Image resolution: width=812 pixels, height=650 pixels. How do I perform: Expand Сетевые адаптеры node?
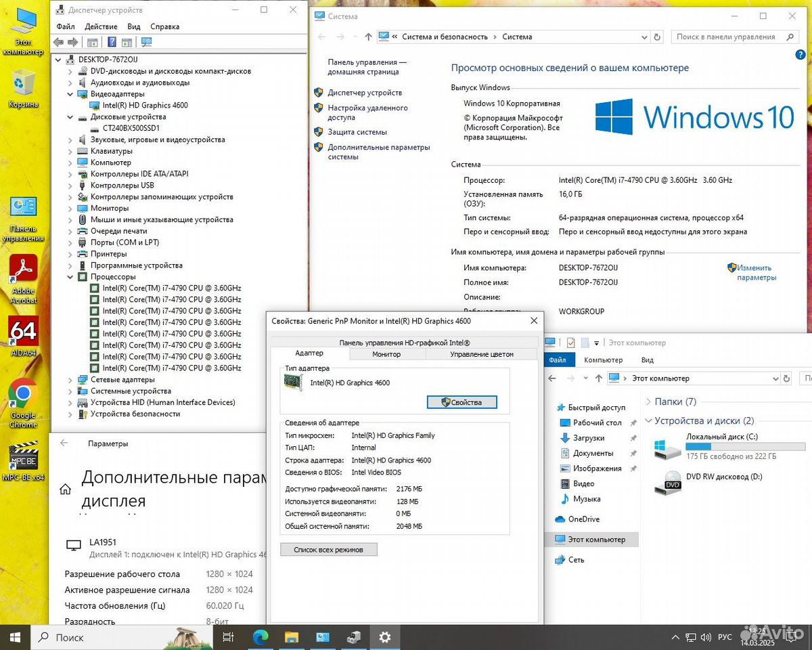point(70,380)
